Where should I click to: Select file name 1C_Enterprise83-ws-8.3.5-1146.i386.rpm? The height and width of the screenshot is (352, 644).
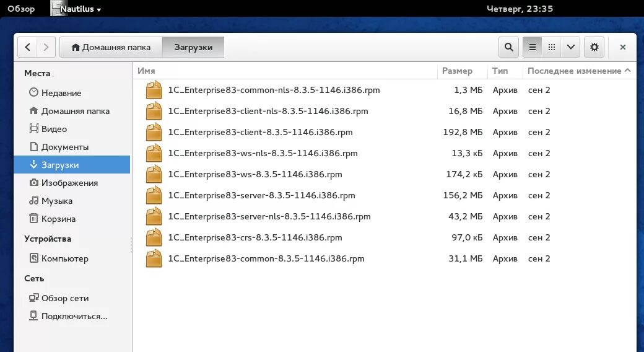point(255,174)
